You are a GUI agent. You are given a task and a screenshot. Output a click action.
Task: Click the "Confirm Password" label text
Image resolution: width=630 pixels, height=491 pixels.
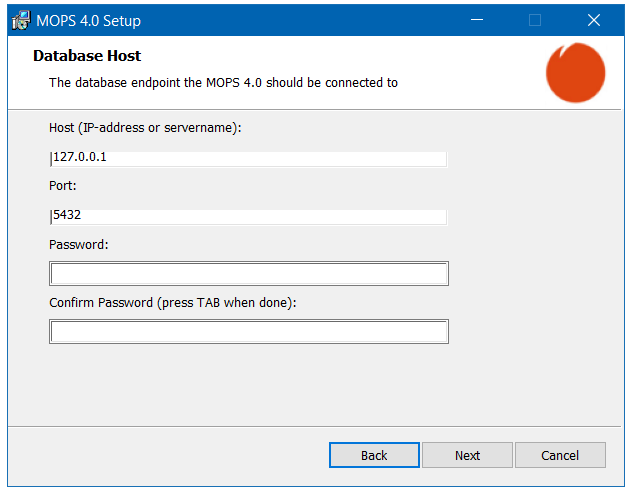[x=173, y=302]
